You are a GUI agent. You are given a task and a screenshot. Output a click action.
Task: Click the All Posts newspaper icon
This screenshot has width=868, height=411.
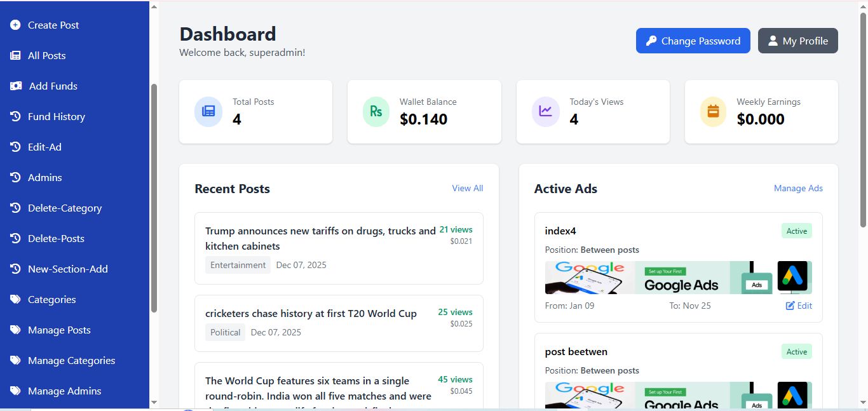tap(15, 56)
